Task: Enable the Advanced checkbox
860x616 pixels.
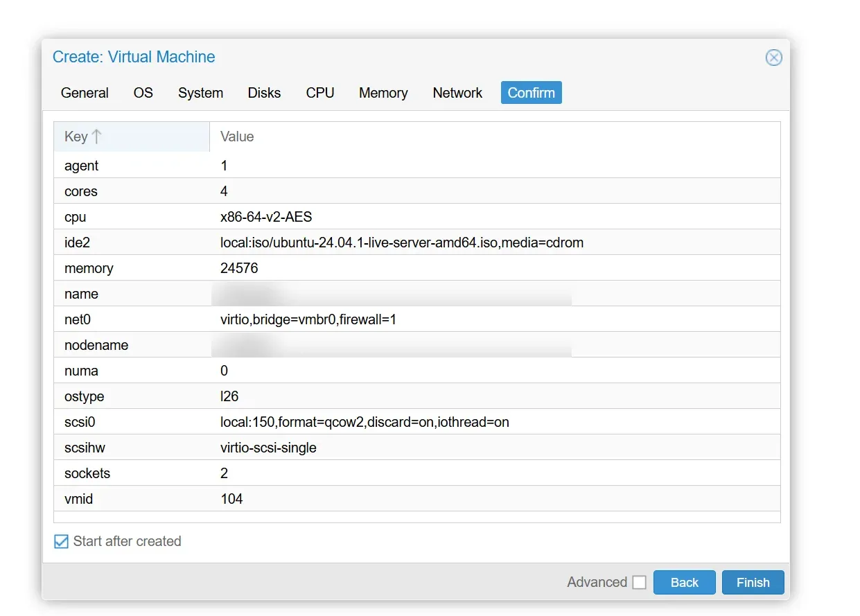Action: click(x=639, y=583)
